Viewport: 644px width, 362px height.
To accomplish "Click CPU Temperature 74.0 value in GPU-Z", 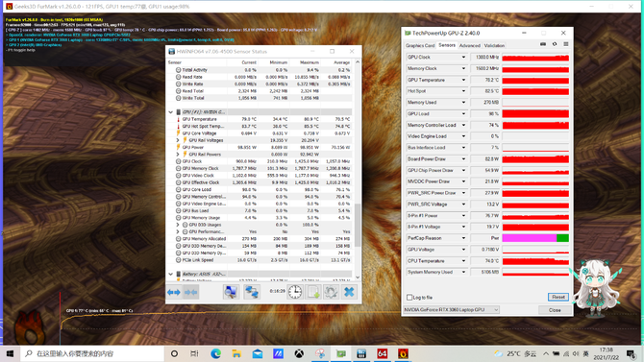I will 485,260.
